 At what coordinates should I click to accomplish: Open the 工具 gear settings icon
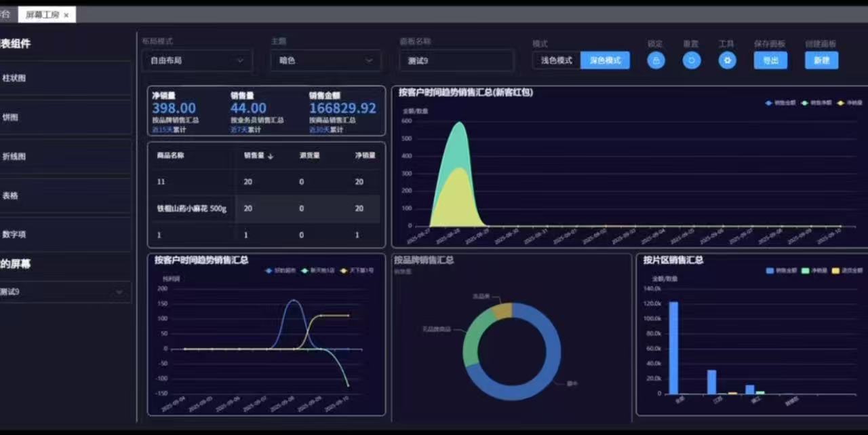(728, 60)
